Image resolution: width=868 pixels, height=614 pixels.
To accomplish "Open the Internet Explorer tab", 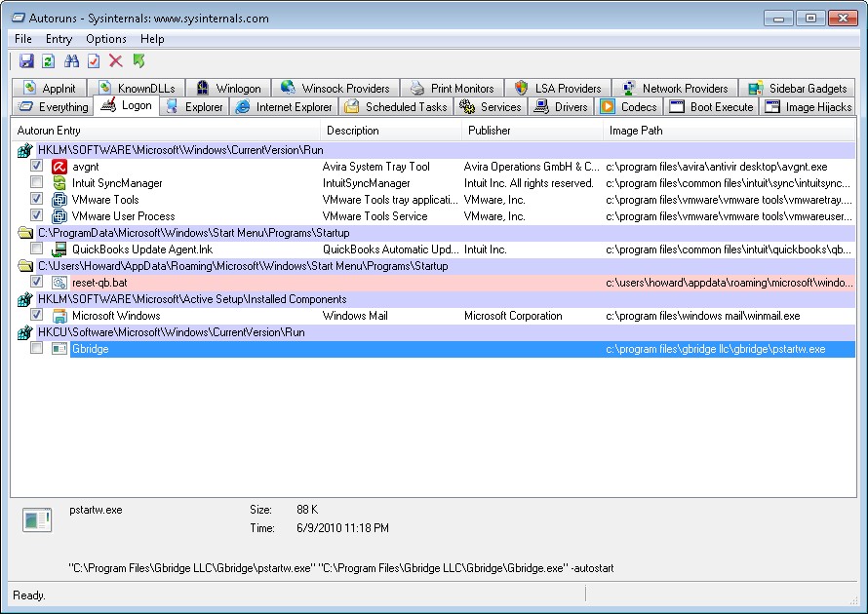I will [x=284, y=107].
